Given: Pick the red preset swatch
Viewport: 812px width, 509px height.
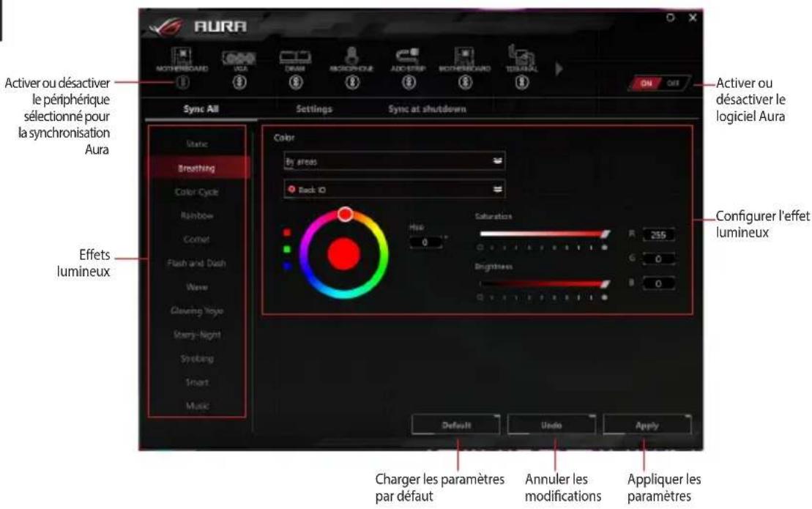Looking at the screenshot, I should pyautogui.click(x=287, y=233).
